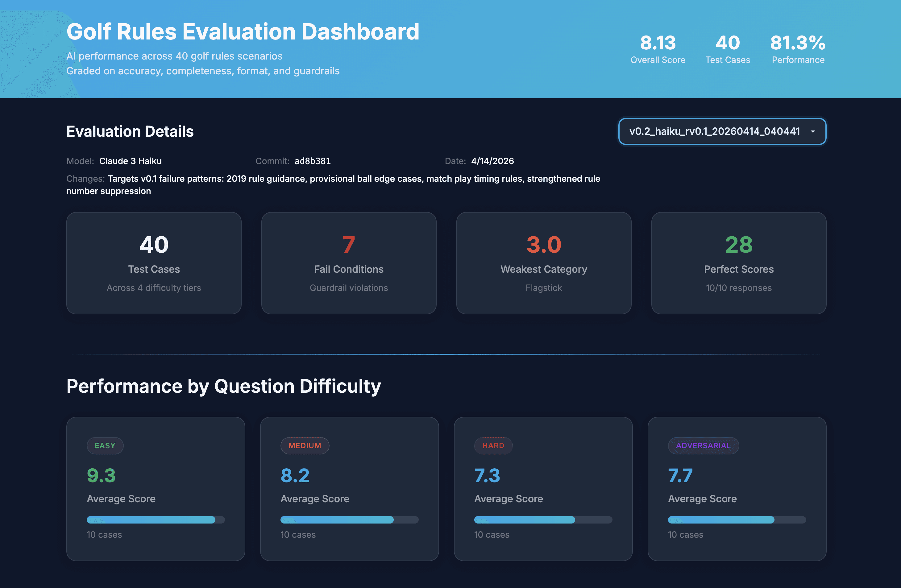Click the Claude 3 Haiku model name
The height and width of the screenshot is (588, 901).
[x=130, y=161]
